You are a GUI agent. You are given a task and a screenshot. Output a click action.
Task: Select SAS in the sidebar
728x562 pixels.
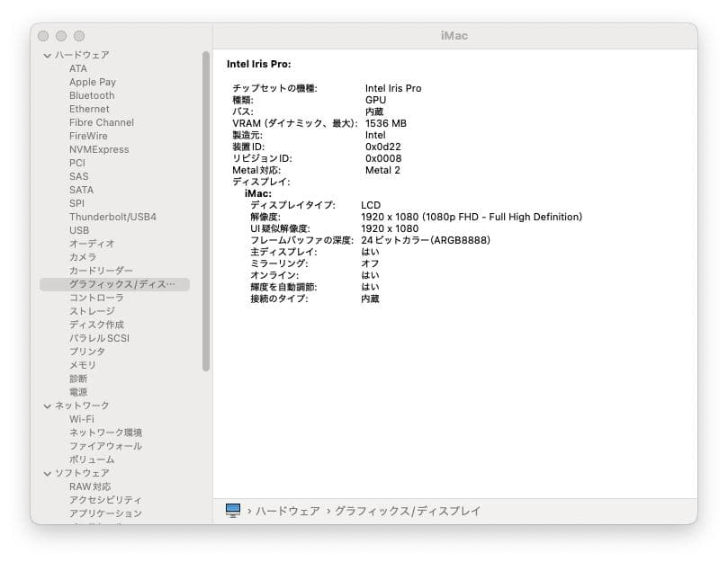click(78, 176)
